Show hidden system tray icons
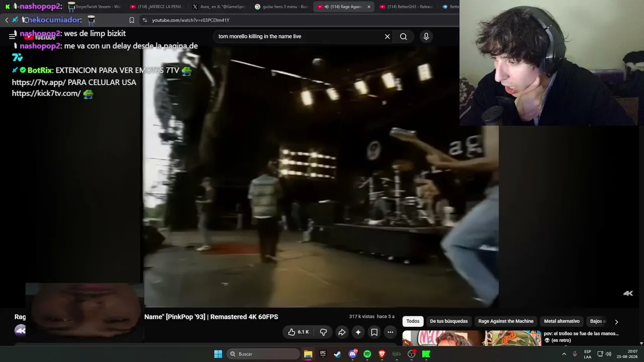The image size is (644, 362). click(x=563, y=354)
